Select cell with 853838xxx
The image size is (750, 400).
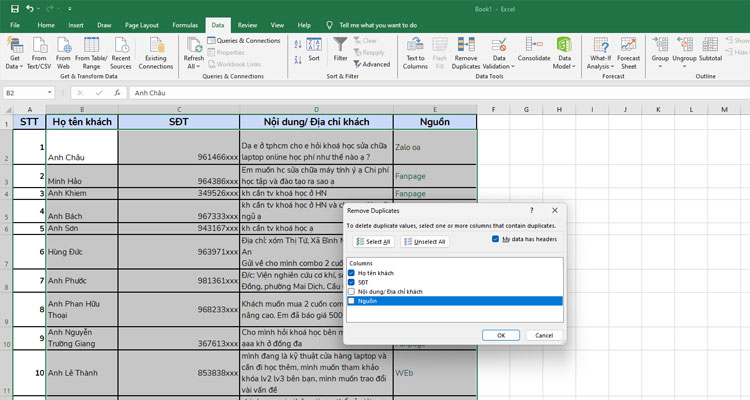tap(179, 373)
